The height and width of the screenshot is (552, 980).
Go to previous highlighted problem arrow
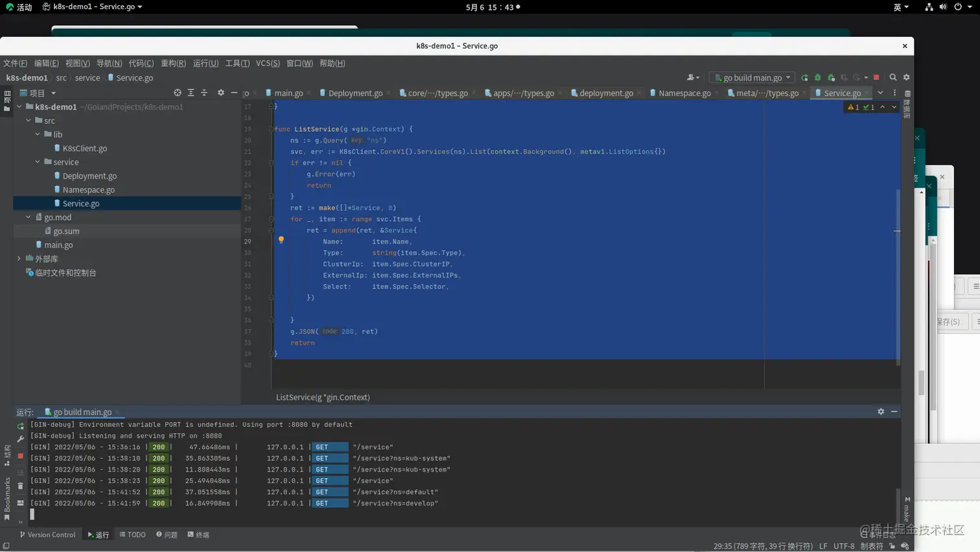click(882, 107)
